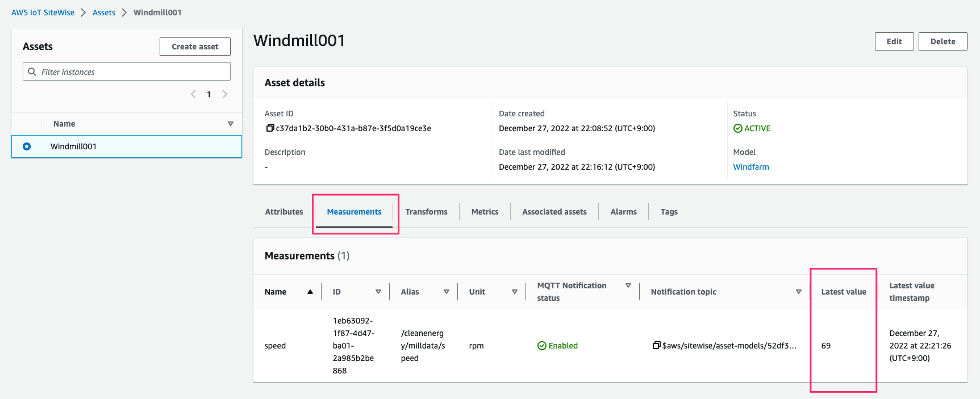Click the green Enabled status icon
This screenshot has width=980, height=399.
(542, 346)
